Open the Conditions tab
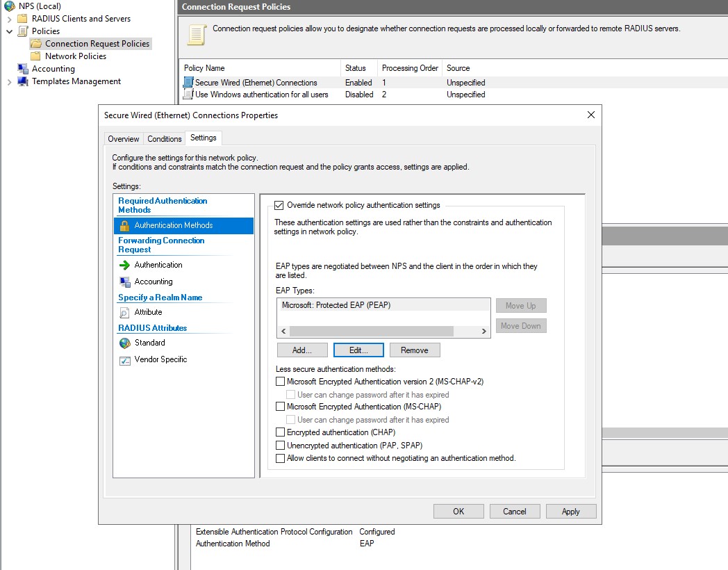 click(x=165, y=139)
